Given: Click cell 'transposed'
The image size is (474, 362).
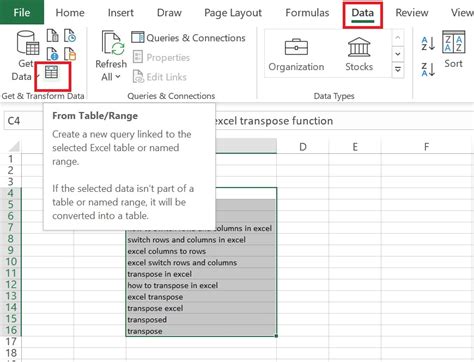Looking at the screenshot, I should coord(201,319).
